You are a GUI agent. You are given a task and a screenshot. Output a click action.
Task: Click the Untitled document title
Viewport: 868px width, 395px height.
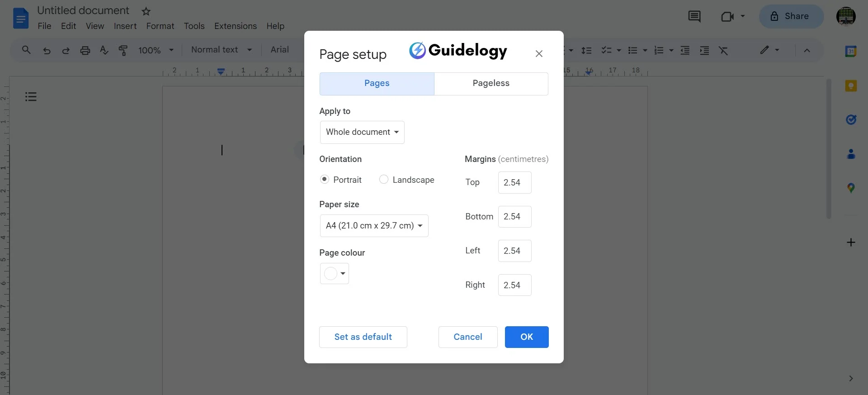coord(83,10)
